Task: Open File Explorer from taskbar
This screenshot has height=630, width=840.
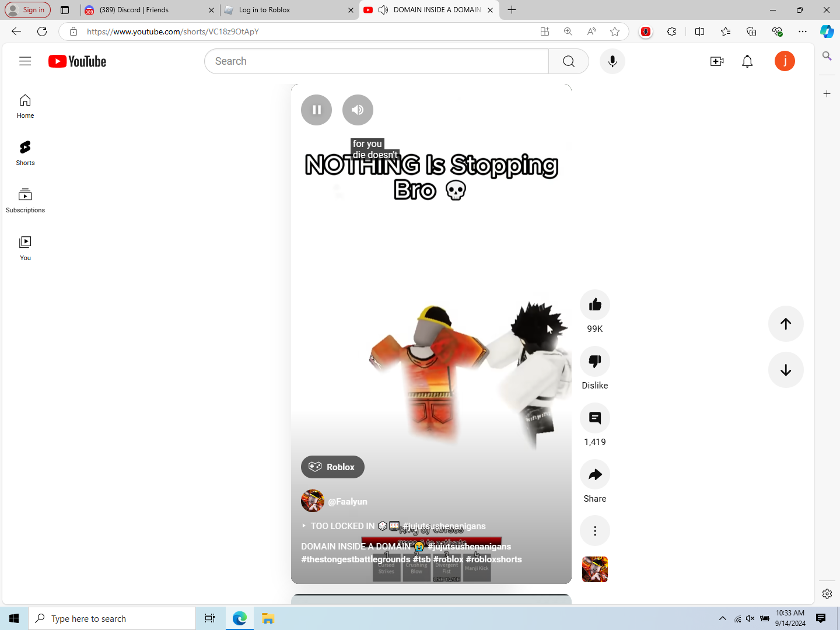Action: coord(268,618)
